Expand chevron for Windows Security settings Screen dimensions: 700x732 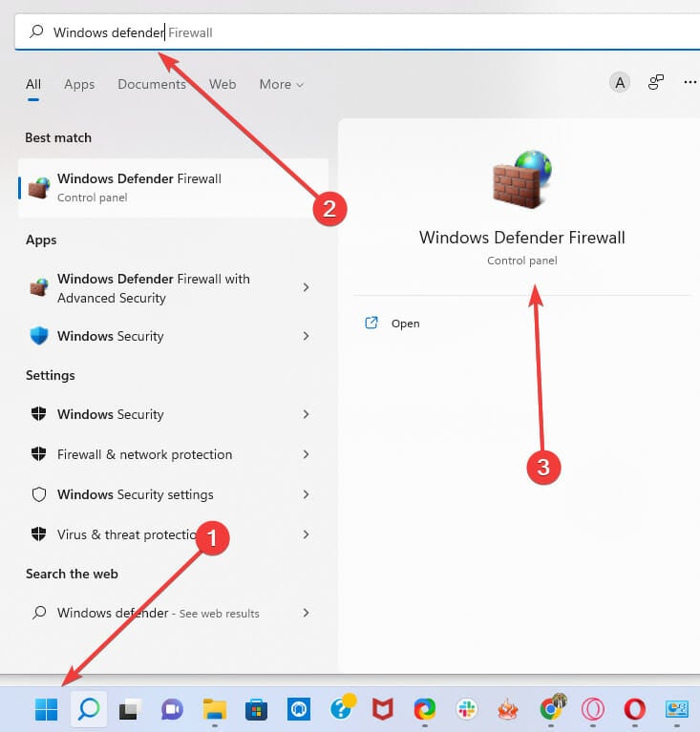307,494
